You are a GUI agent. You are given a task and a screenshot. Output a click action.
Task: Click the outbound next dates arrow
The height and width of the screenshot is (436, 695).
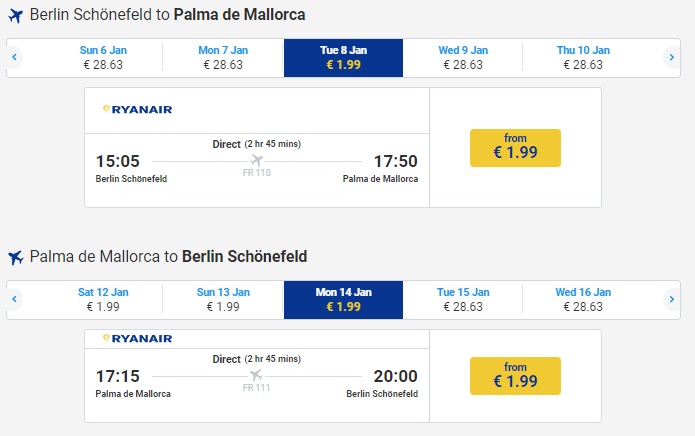672,58
